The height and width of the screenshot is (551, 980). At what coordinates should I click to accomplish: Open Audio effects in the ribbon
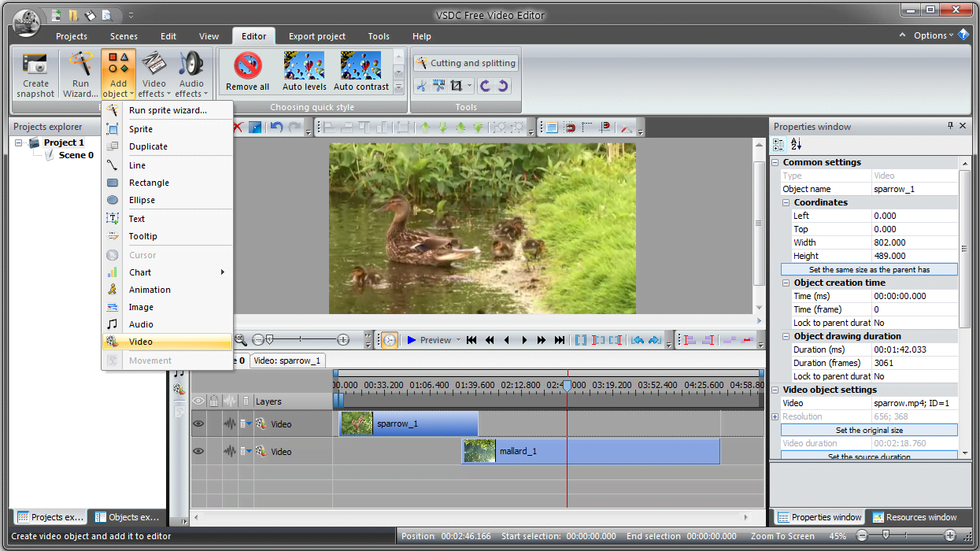pos(191,75)
